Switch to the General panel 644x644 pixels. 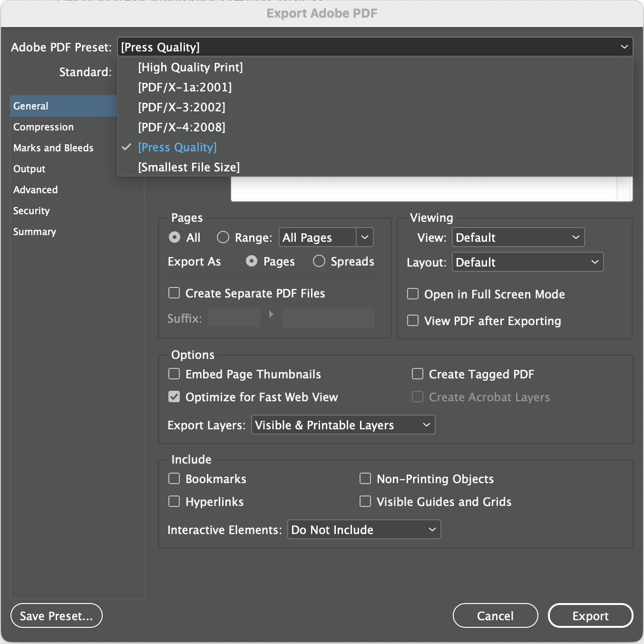[63, 106]
